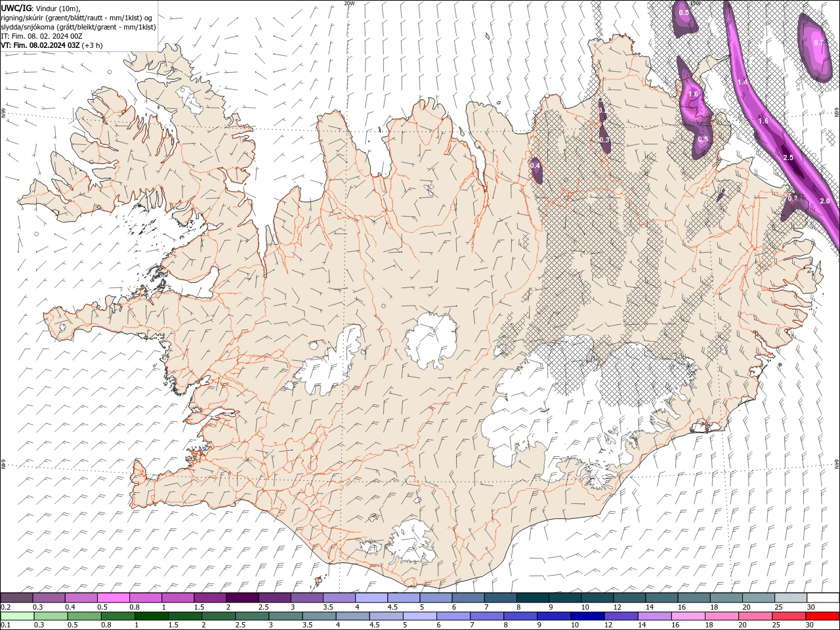Select the dark teal 8–9 snow swatch
840x630 pixels.
533,598
